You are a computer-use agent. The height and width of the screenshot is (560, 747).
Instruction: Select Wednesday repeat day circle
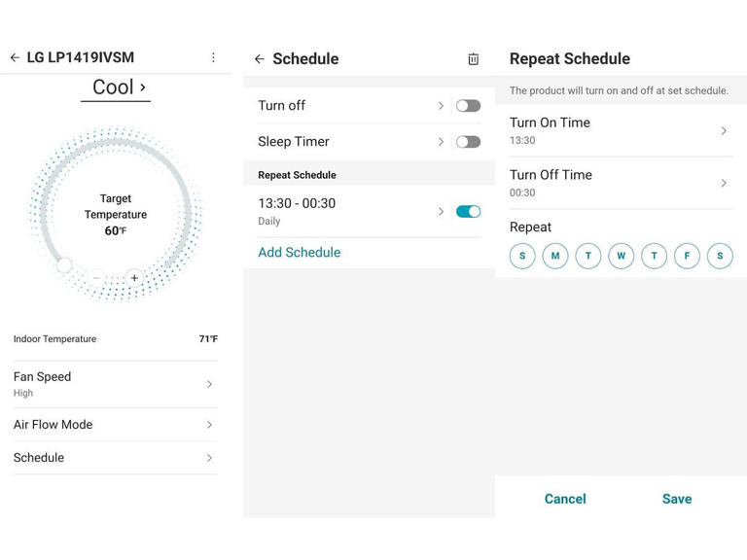click(621, 256)
